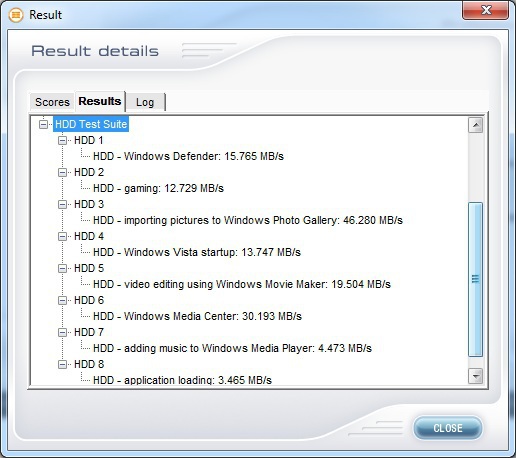Collapse the HDD 8 node
The height and width of the screenshot is (458, 516).
click(x=62, y=364)
